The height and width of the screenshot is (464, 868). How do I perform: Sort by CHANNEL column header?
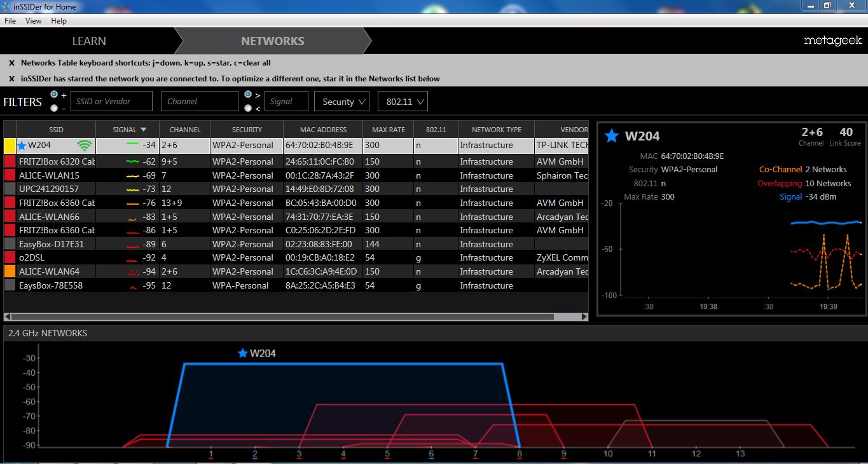pos(185,130)
